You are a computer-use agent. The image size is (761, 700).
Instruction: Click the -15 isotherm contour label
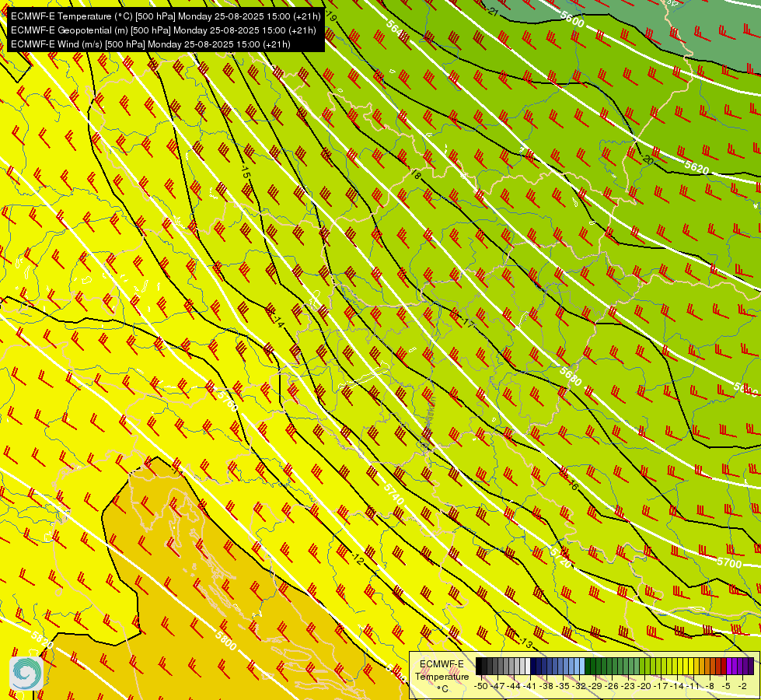tap(245, 171)
